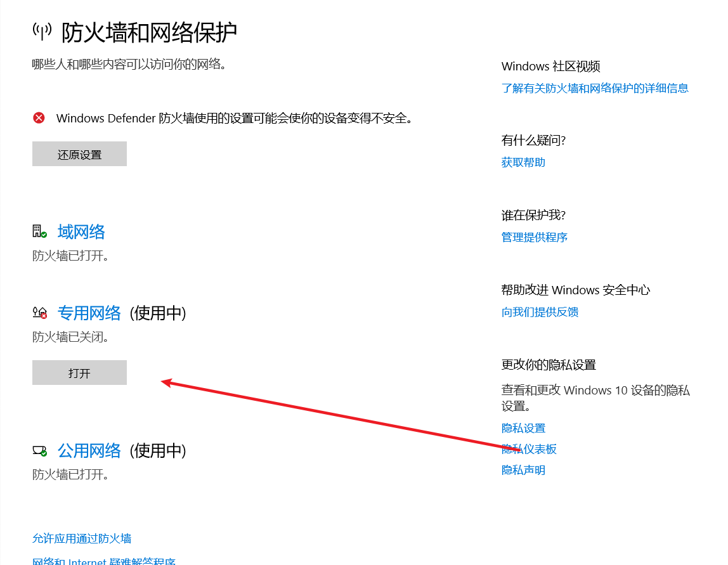The height and width of the screenshot is (565, 728).
Task: Click 防火墙已打开。 status under 公用网络
Action: pyautogui.click(x=70, y=474)
